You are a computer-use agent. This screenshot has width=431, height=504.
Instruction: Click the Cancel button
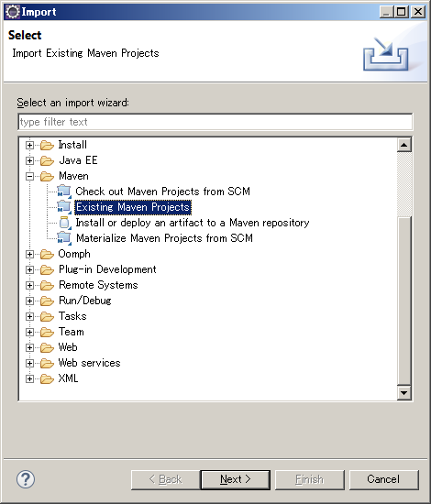[383, 479]
